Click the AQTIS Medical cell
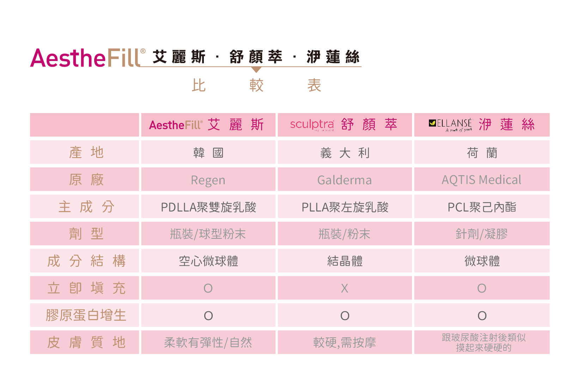 pyautogui.click(x=481, y=180)
